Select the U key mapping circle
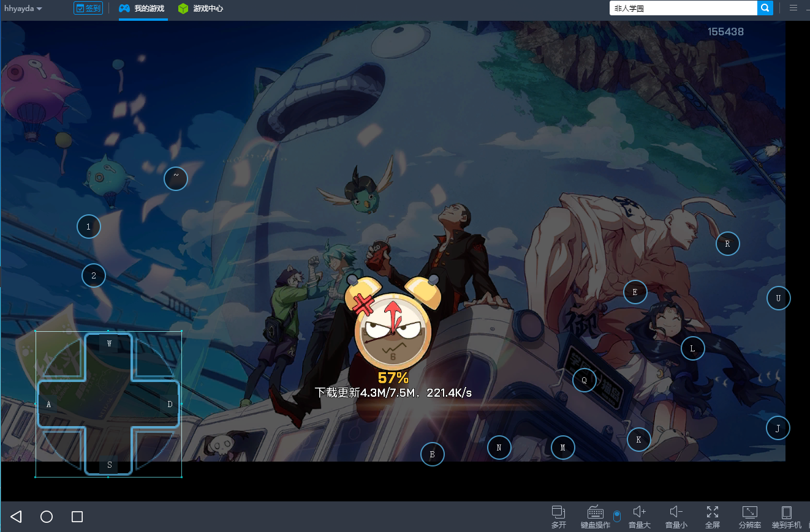Viewport: 810px width, 532px height. 779,298
